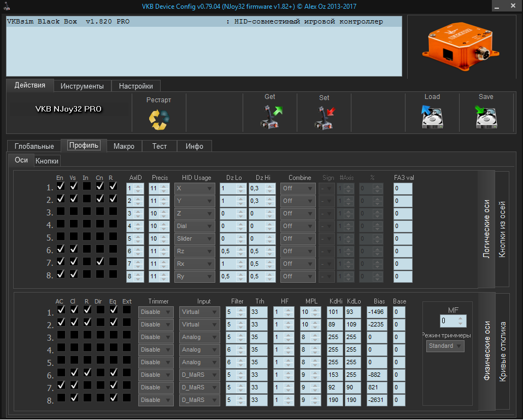Click the Bias field showing -1496
The image size is (523, 420).
[x=377, y=312]
